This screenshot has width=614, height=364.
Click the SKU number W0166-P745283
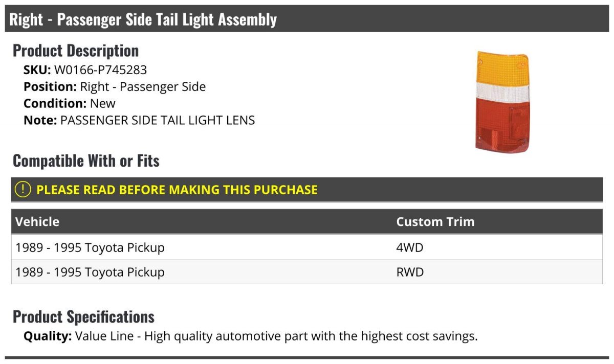click(100, 70)
